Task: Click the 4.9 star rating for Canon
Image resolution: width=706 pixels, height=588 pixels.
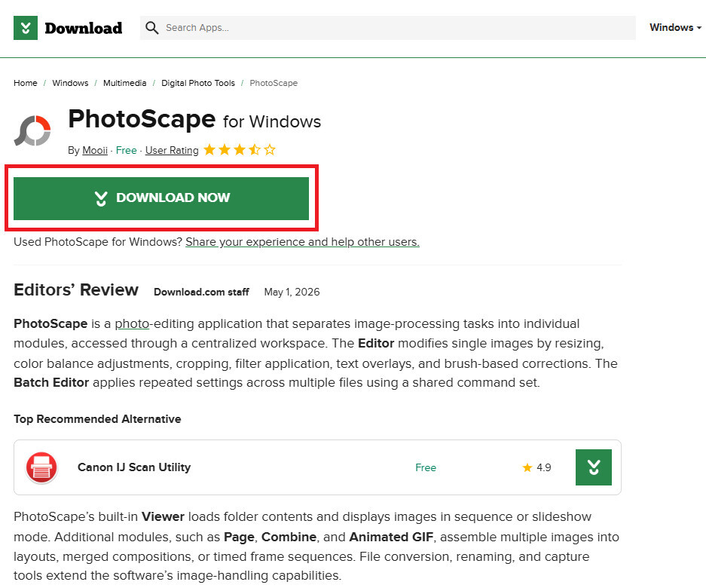Action: 536,467
